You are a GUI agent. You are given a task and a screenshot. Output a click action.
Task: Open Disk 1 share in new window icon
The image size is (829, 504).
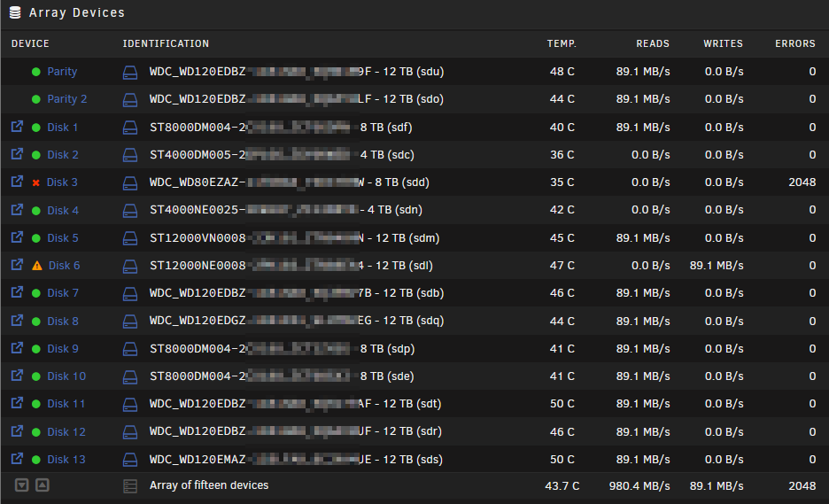17,127
